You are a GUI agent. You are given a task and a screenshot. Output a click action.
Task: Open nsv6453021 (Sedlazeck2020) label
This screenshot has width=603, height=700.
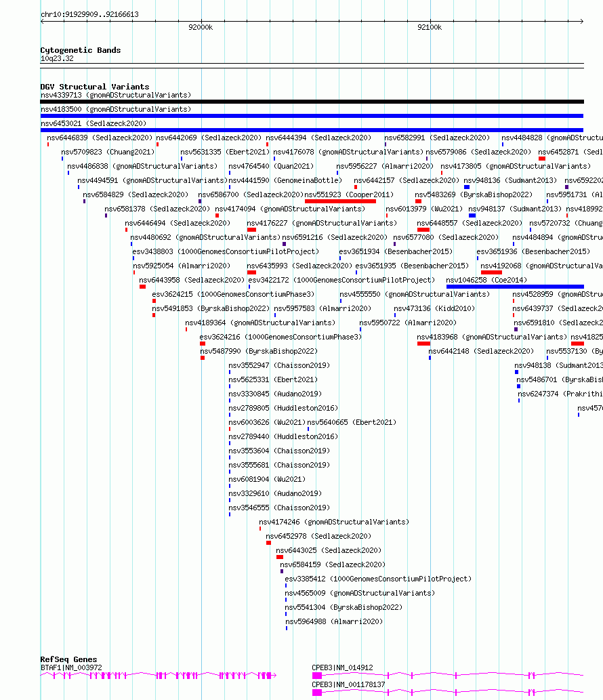tap(93, 123)
